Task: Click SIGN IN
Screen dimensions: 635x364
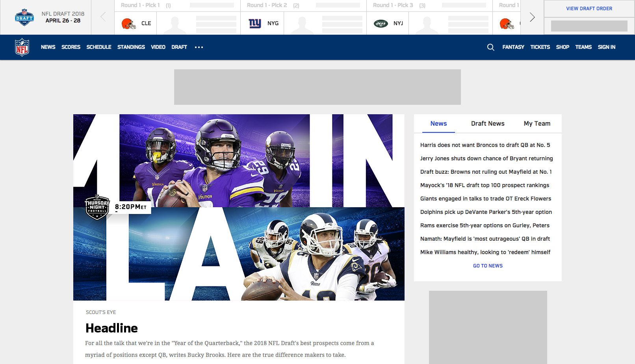Action: (606, 47)
